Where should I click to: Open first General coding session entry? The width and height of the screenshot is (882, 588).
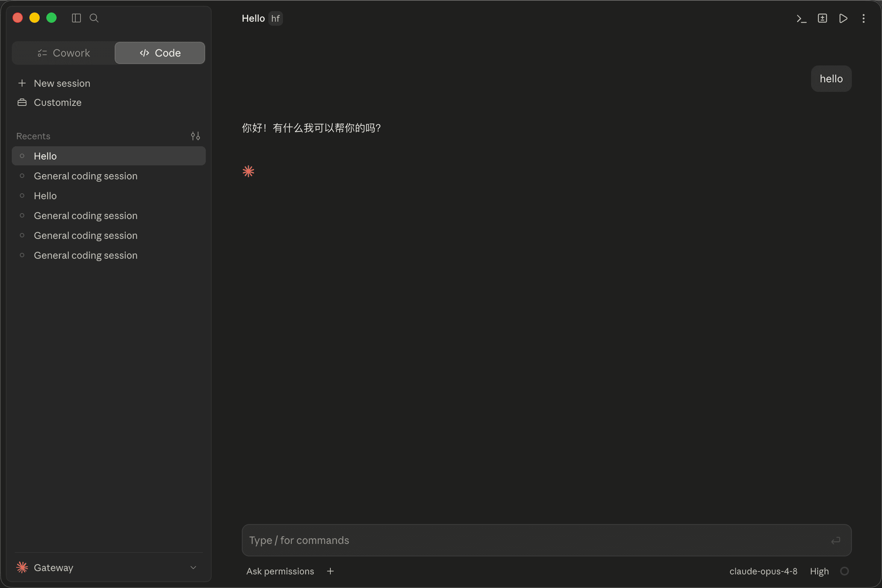tap(109, 176)
